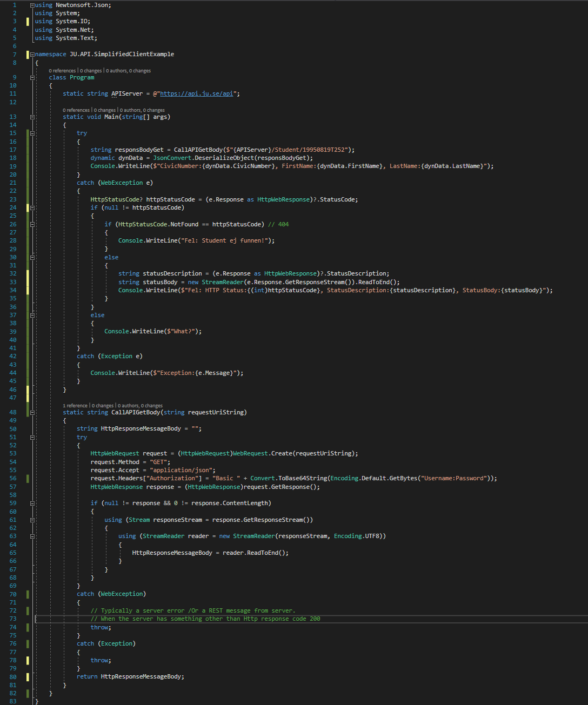Open '0 changes' CodeLens above class Program
This screenshot has width=588, height=705.
[91, 71]
